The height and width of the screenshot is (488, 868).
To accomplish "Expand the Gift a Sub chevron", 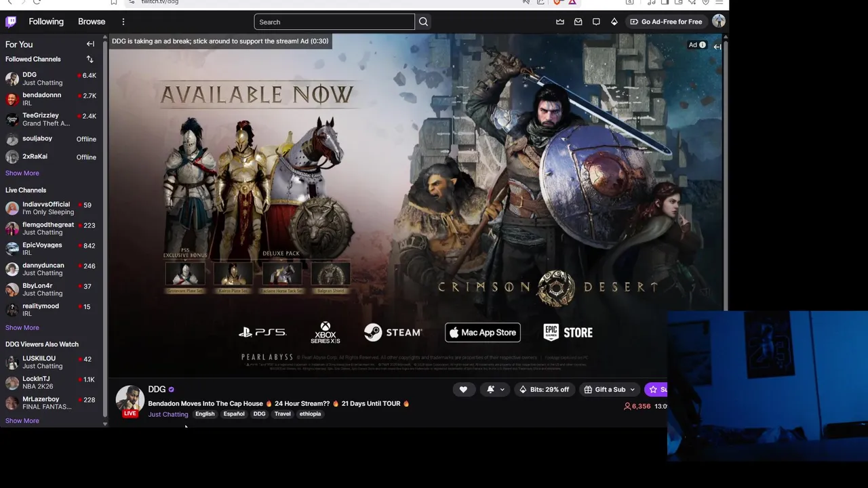I will (x=632, y=389).
